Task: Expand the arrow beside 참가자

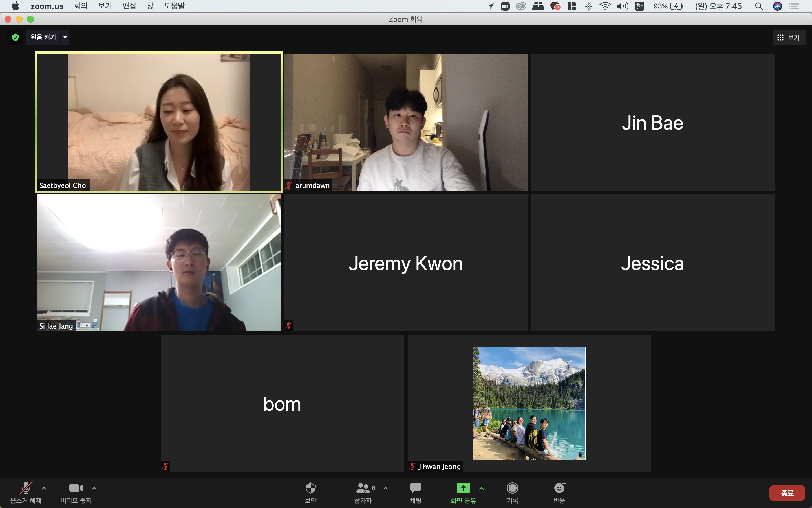Action: point(386,488)
